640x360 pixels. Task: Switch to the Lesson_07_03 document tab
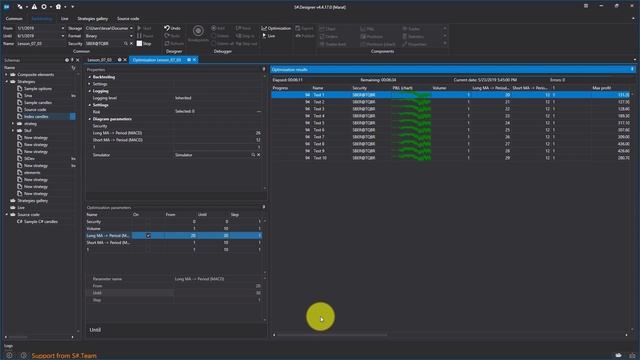click(x=100, y=60)
